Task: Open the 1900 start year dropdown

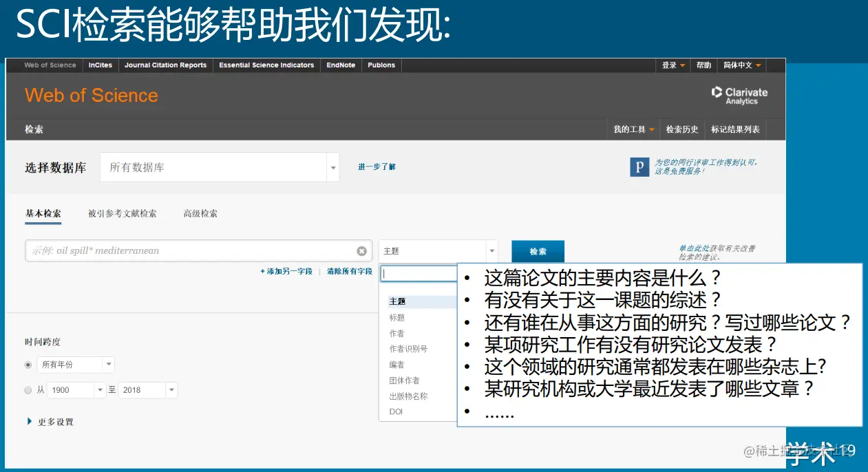Action: 76,390
